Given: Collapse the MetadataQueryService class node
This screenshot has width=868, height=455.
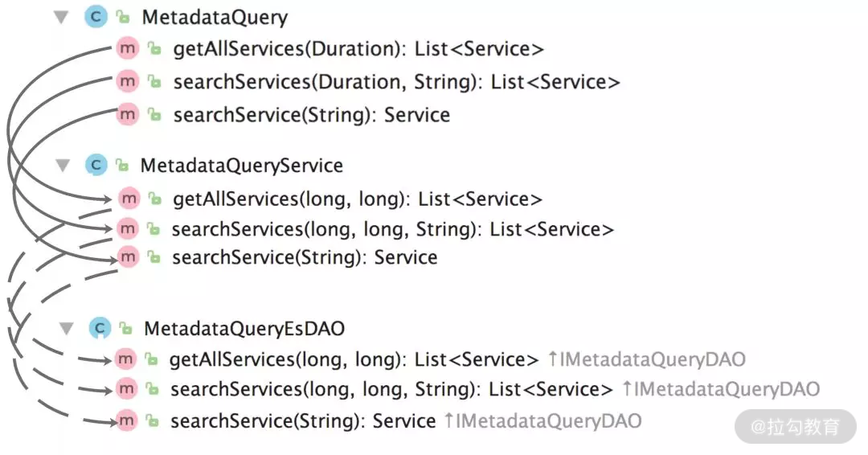Looking at the screenshot, I should tap(63, 165).
